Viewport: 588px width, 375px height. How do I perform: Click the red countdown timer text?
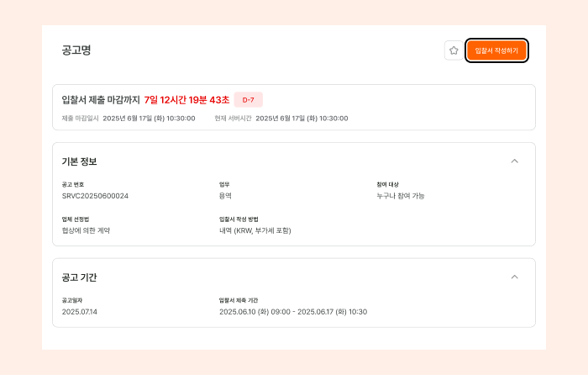[x=186, y=100]
